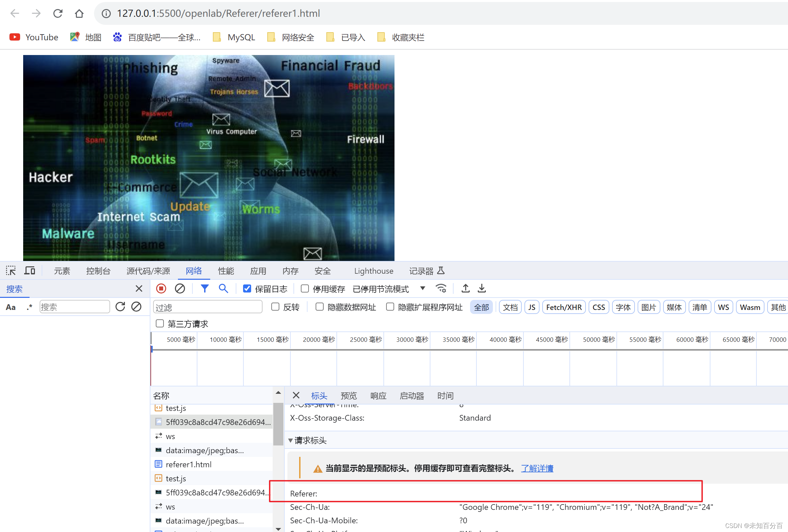Open 记录器 DevTools tab
The height and width of the screenshot is (532, 788).
coord(426,271)
